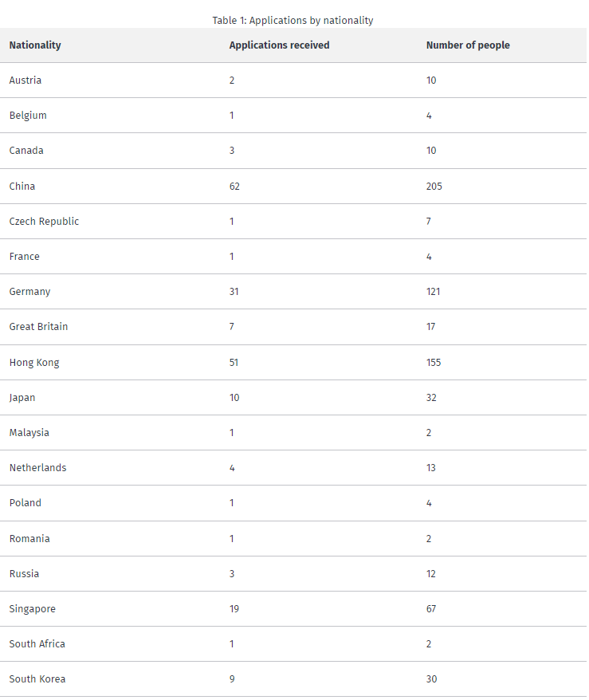Select Germany's 121 people value

(433, 292)
